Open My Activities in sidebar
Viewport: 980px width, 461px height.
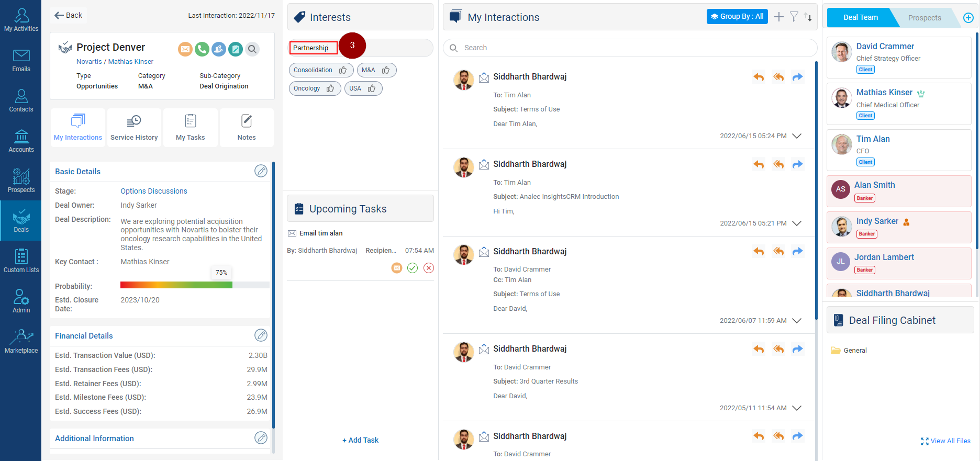[x=21, y=20]
